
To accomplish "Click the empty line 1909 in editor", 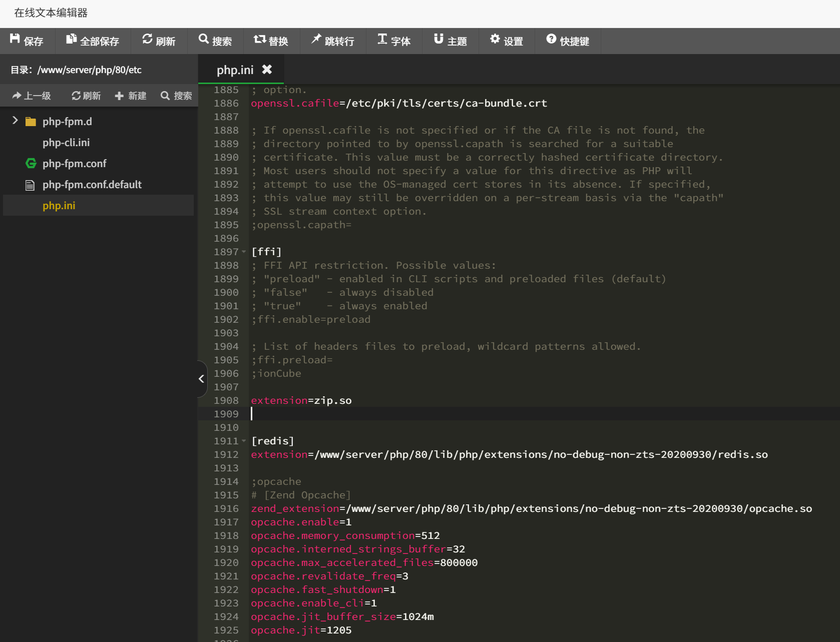I will click(x=544, y=414).
